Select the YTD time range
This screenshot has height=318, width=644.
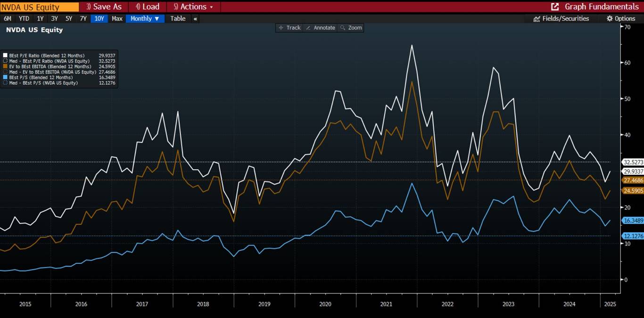[24, 19]
